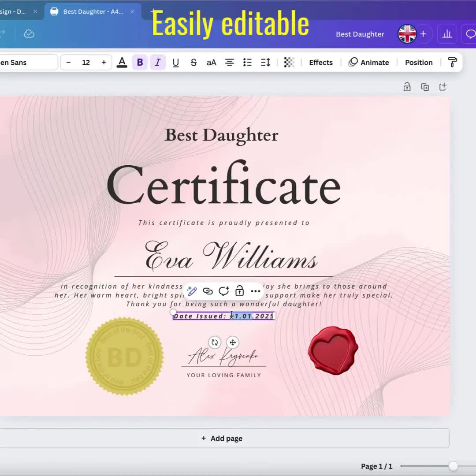
Task: Decrease font size with minus button
Action: [68, 63]
